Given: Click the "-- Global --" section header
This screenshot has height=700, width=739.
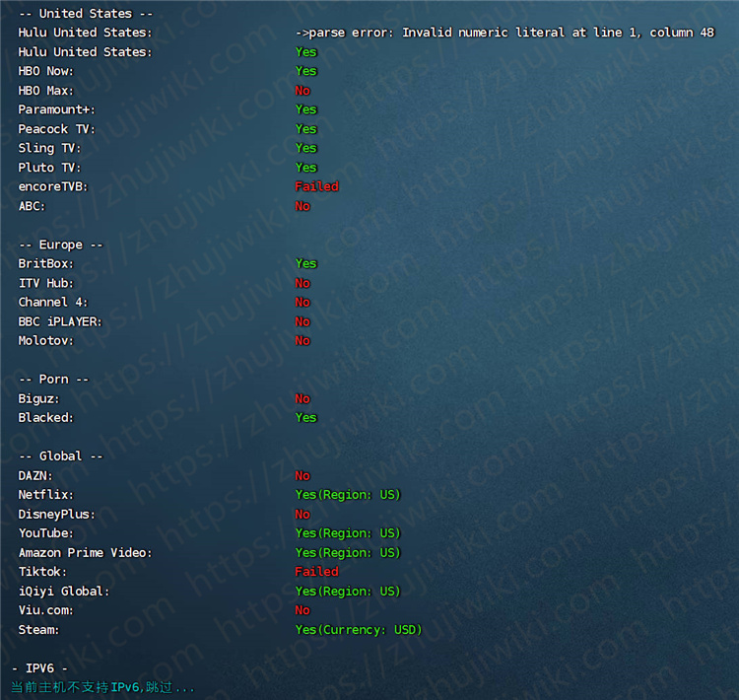Looking at the screenshot, I should click(61, 456).
